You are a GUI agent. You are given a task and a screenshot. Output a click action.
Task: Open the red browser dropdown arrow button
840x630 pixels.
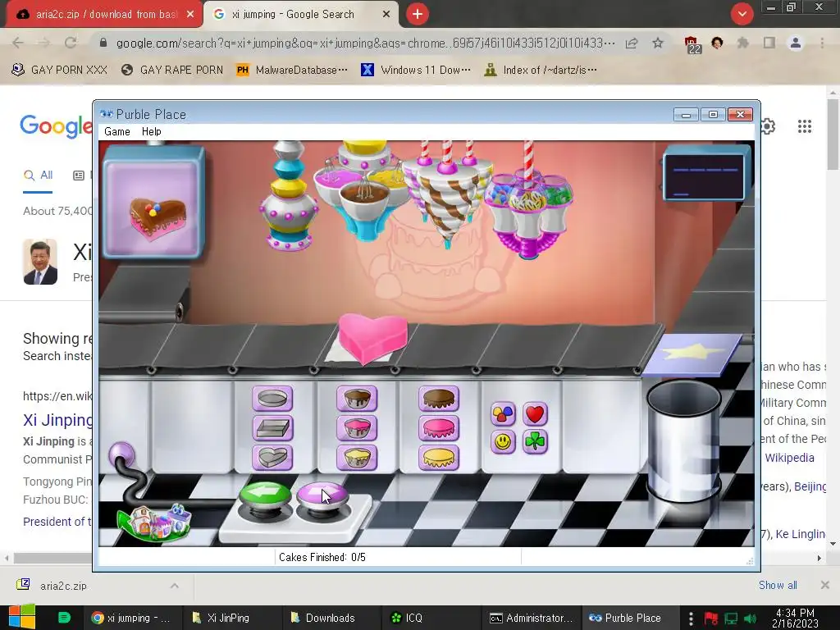742,14
